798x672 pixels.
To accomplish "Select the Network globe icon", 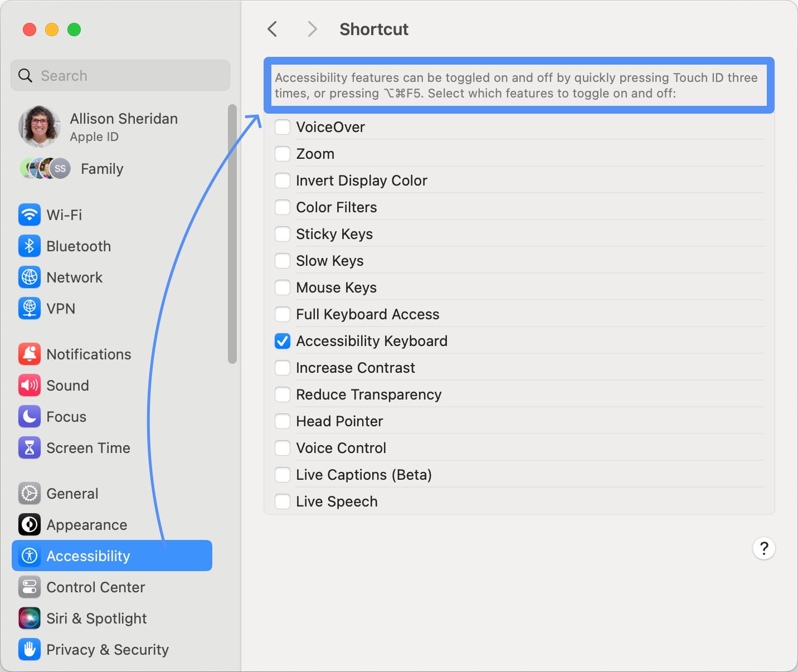I will tap(30, 277).
